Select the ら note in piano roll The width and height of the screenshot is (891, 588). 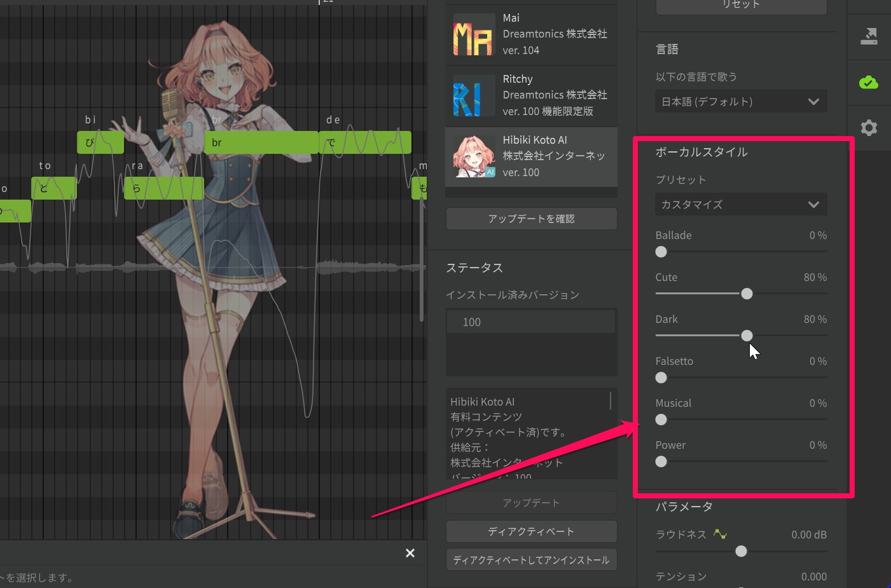click(x=164, y=188)
